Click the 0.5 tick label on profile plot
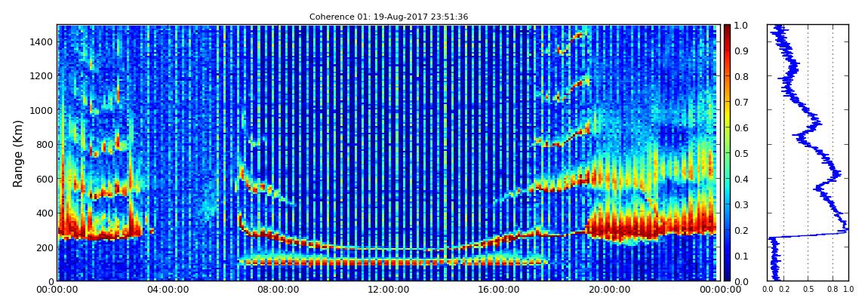 808,290
